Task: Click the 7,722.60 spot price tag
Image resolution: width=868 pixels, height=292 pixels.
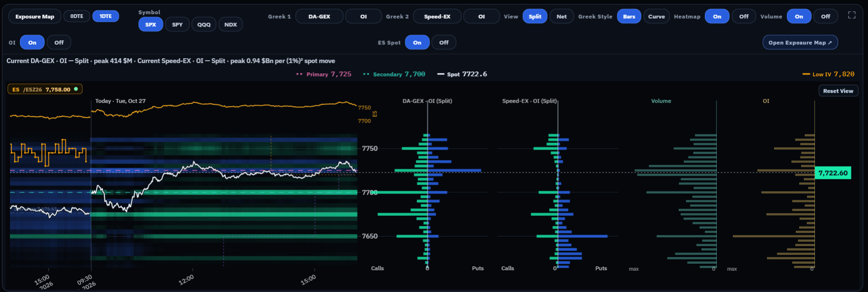Action: pos(833,173)
